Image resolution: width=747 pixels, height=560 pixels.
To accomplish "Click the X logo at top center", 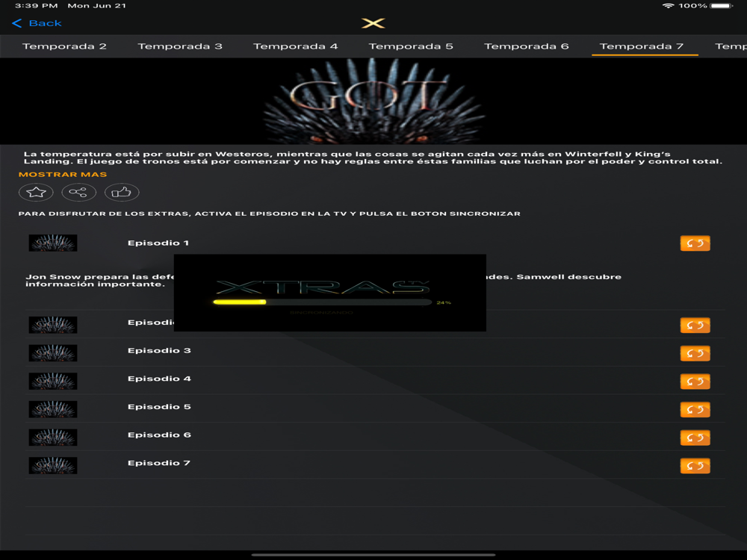I will [x=373, y=23].
